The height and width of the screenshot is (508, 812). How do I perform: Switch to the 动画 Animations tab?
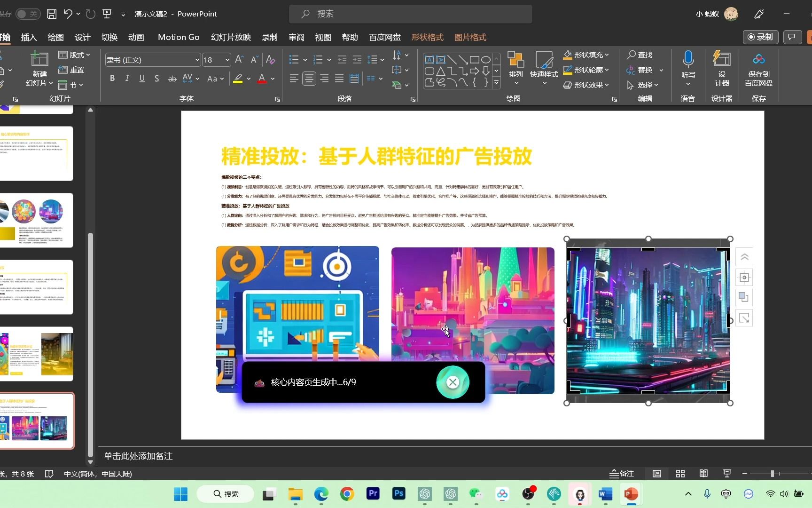(x=136, y=37)
